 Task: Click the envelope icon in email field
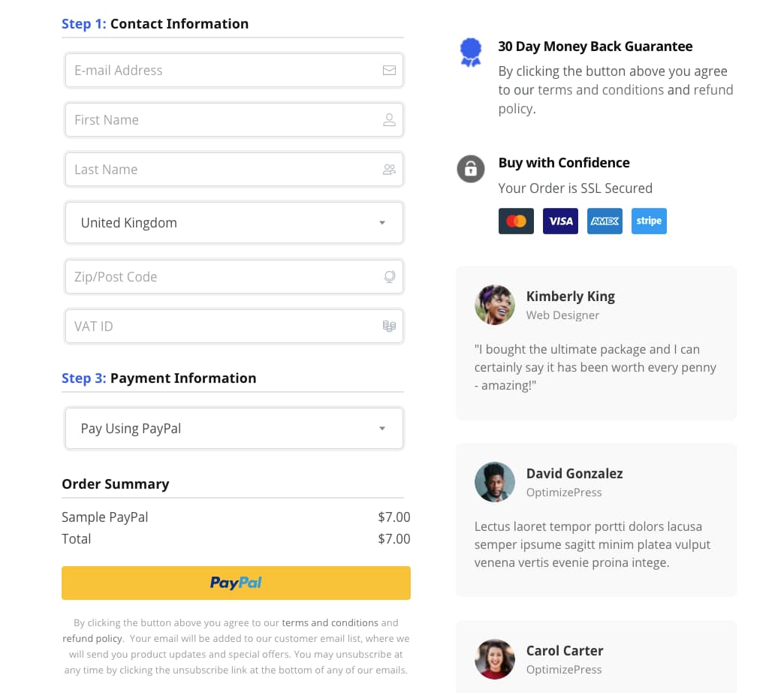389,71
